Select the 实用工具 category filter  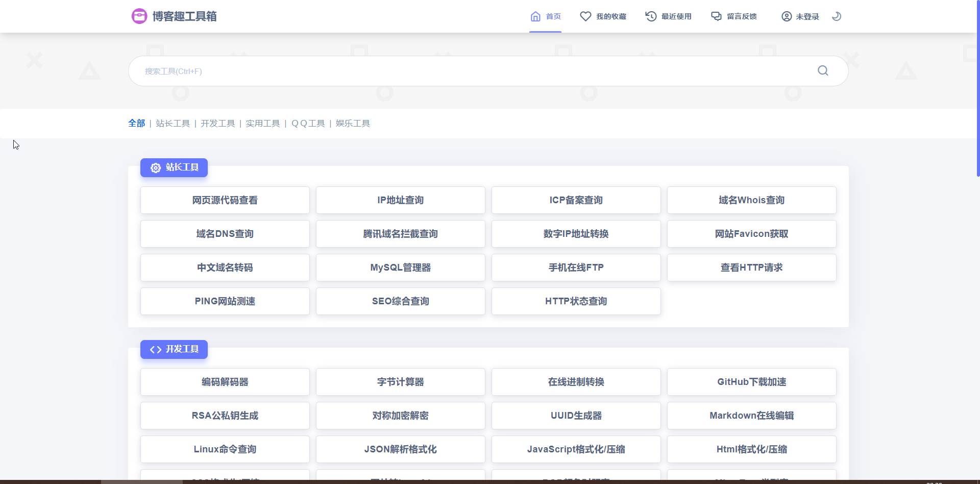(262, 123)
